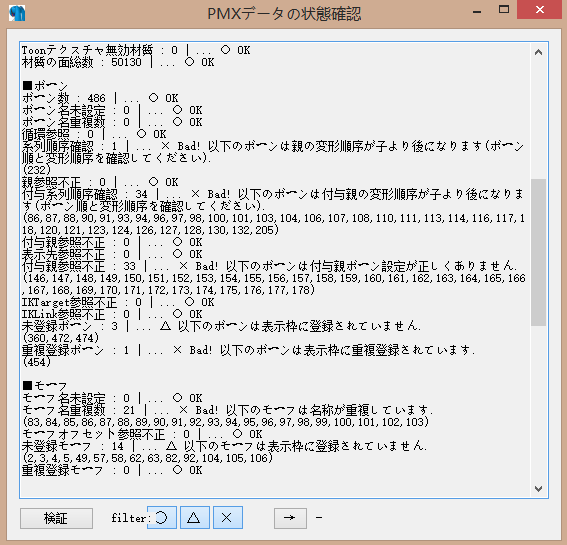
Task: Toggle the cross Bad filter button
Action: point(227,518)
